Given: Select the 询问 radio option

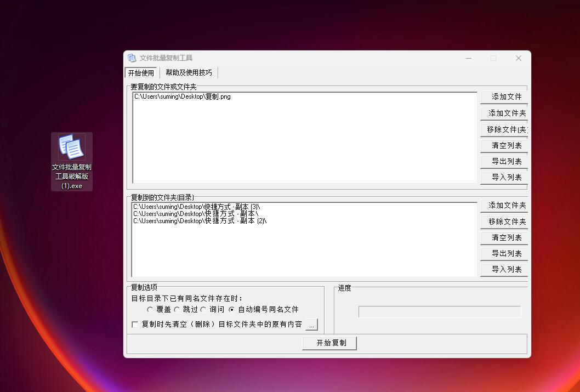Looking at the screenshot, I should (203, 310).
